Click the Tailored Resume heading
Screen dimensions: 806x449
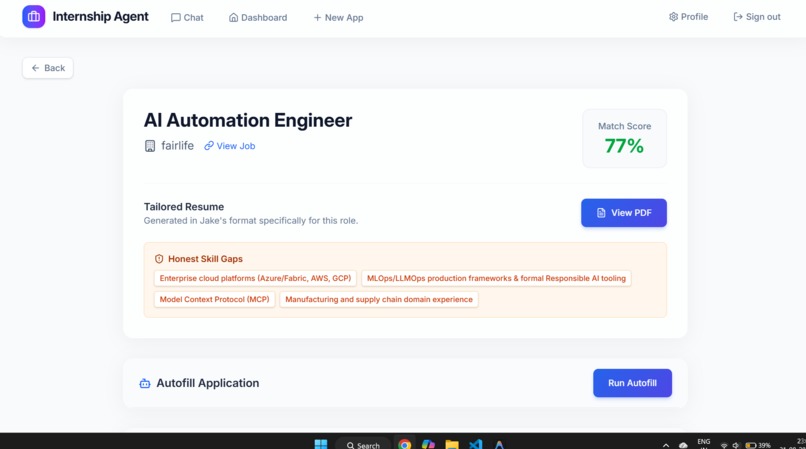coord(184,207)
